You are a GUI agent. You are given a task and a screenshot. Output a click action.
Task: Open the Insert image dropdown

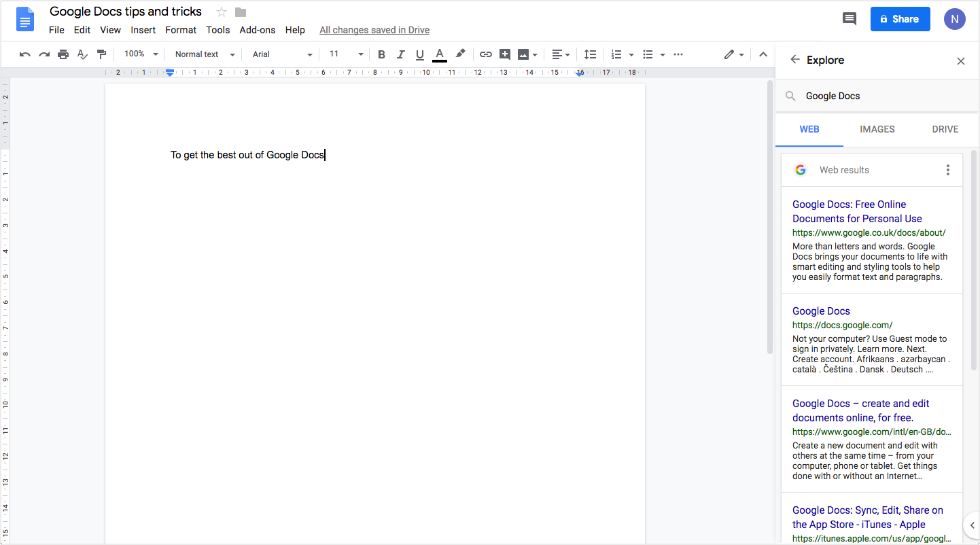(x=527, y=54)
